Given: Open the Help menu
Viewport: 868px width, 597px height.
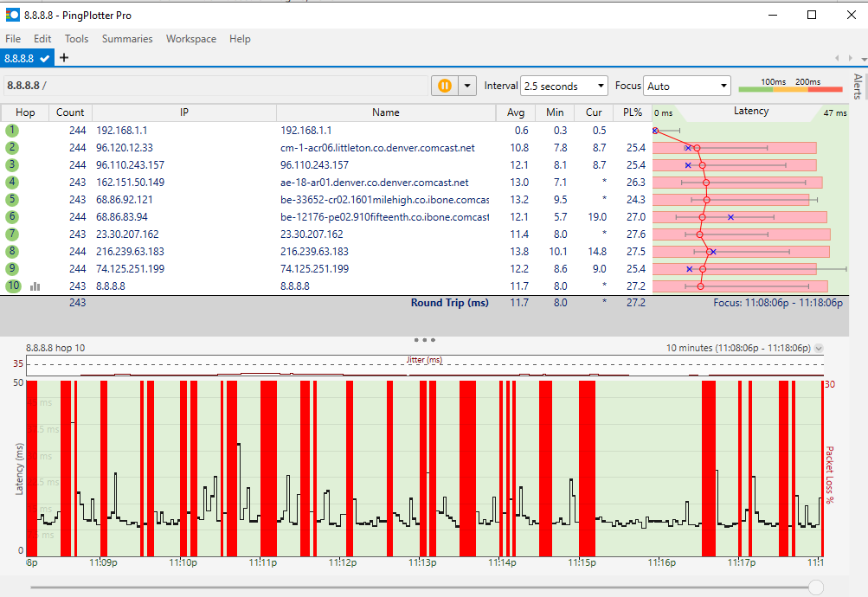Looking at the screenshot, I should click(x=240, y=39).
